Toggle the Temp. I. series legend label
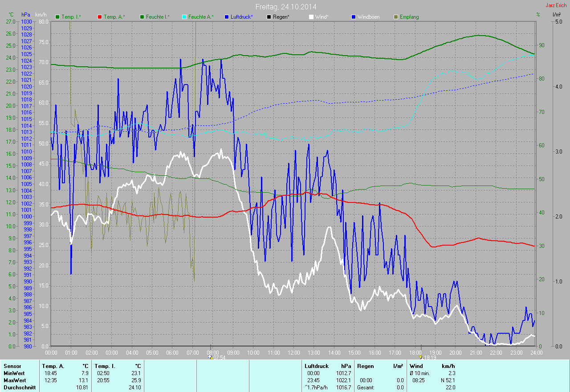This screenshot has height=392, width=570. [71, 17]
